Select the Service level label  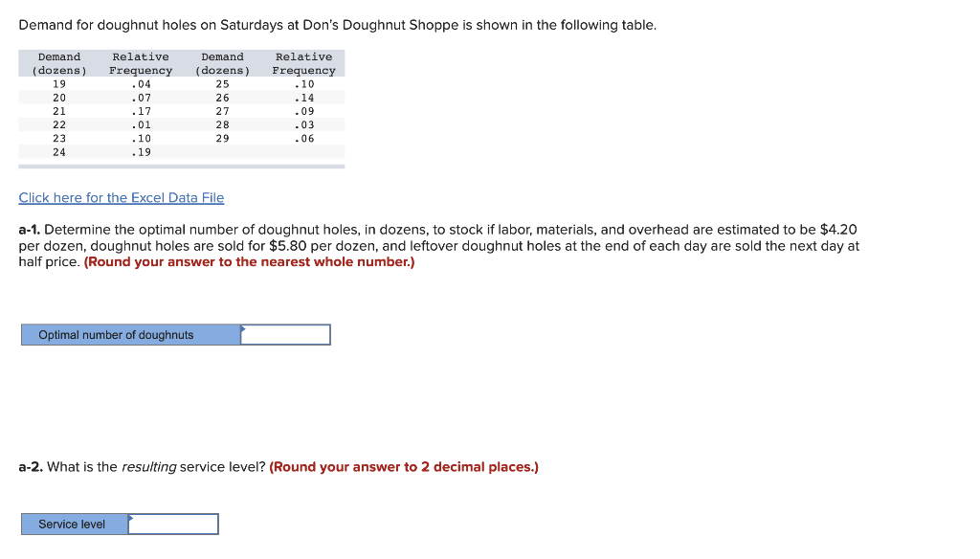(x=72, y=524)
